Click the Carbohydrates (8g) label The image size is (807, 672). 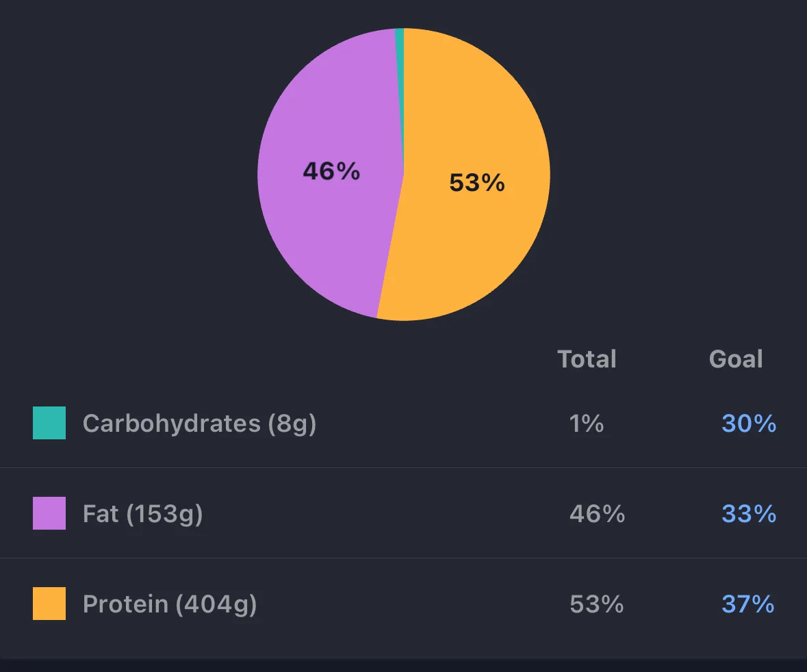(x=200, y=424)
